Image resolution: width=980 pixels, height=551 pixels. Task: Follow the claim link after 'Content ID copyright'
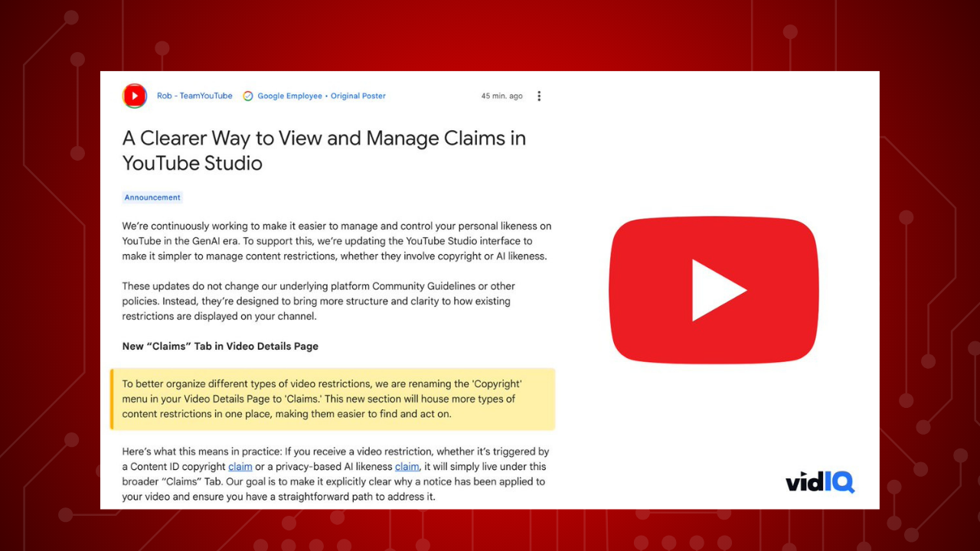[240, 467]
